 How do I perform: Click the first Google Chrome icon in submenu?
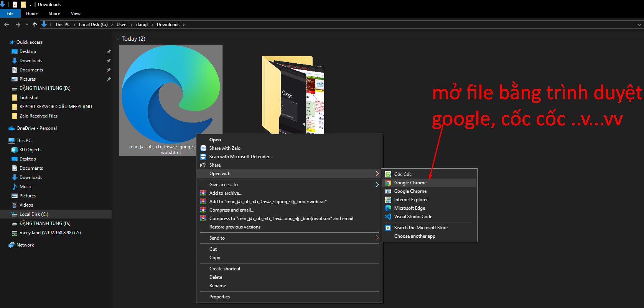(x=388, y=183)
